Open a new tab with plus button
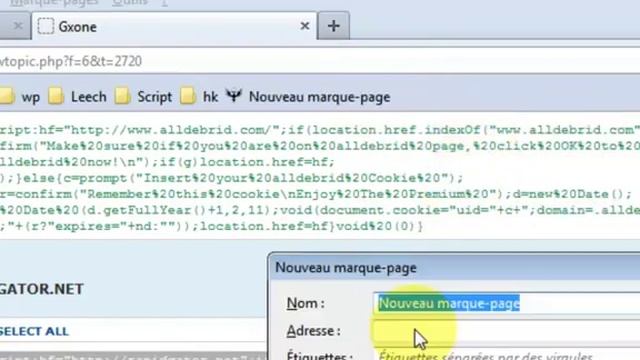This screenshot has height=360, width=640. pos(333,26)
